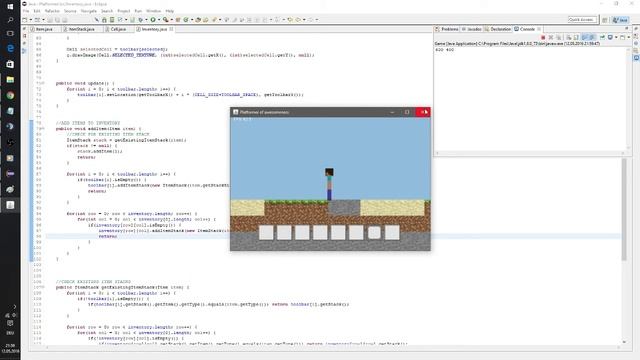The width and height of the screenshot is (640, 360).
Task: Open the Windows taskbar search icon
Action: tap(10, 20)
